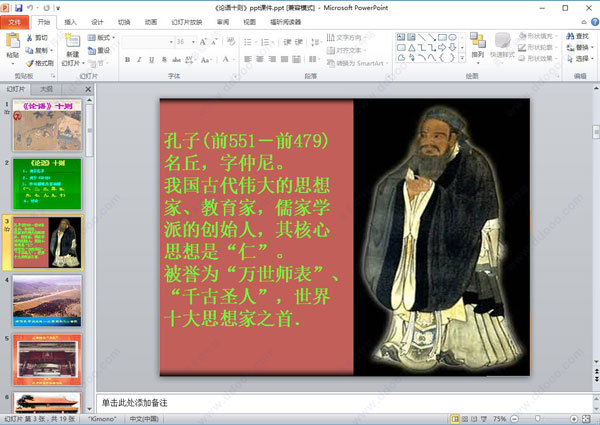Open the File (文件) tab
The height and width of the screenshot is (425, 600).
tap(15, 22)
